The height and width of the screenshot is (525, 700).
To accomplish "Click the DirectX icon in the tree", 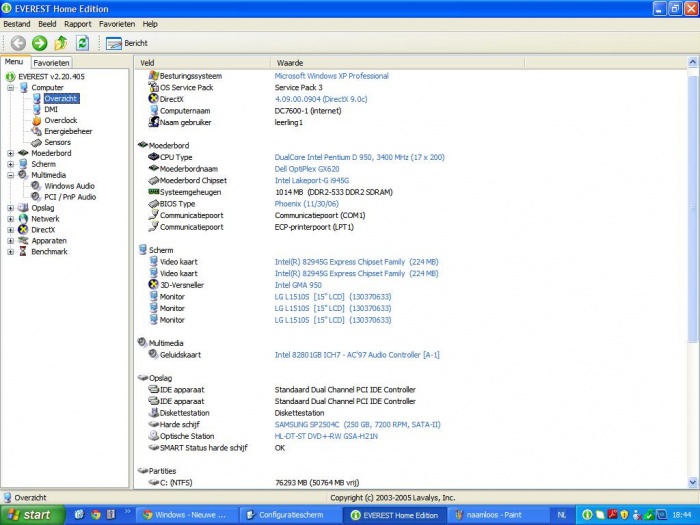I will tap(23, 229).
